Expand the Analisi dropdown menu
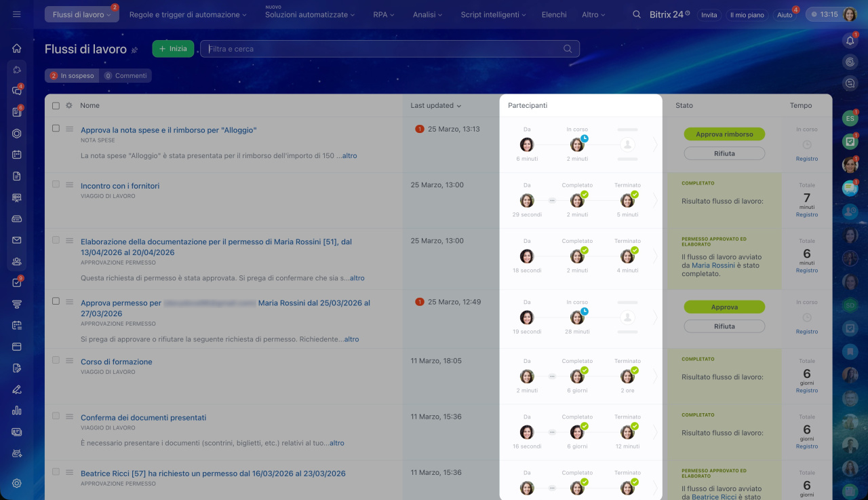The width and height of the screenshot is (868, 500). coord(427,14)
